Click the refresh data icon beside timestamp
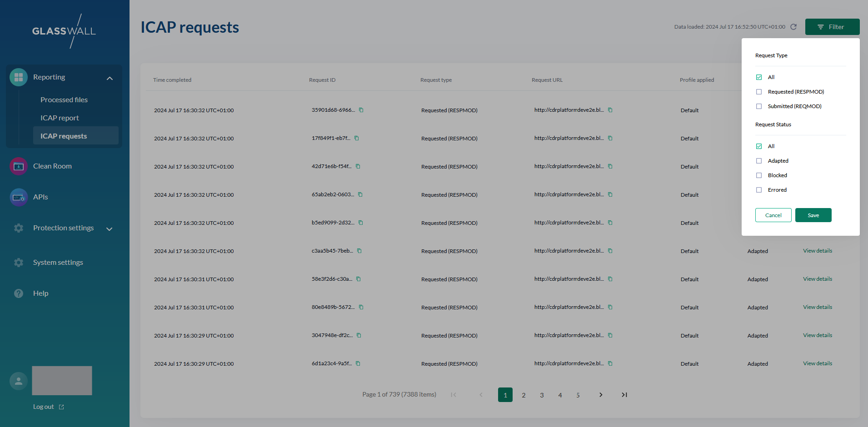868x427 pixels. point(793,27)
